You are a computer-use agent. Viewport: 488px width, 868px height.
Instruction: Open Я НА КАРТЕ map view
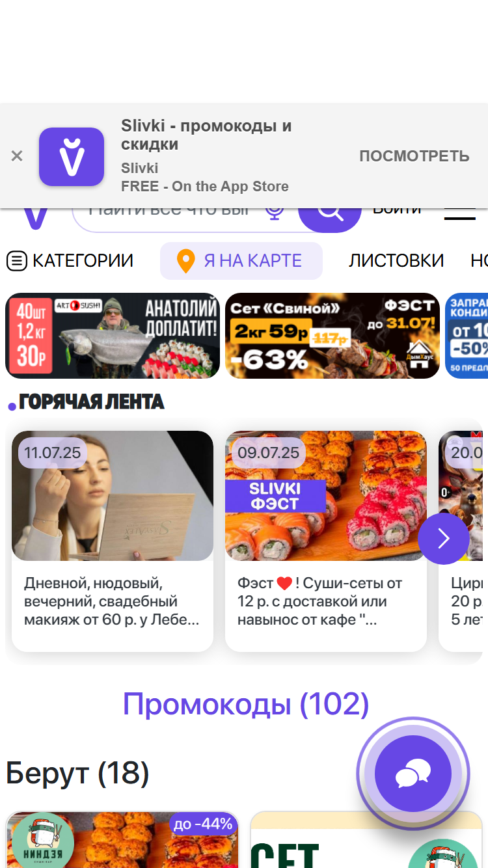pos(241,261)
